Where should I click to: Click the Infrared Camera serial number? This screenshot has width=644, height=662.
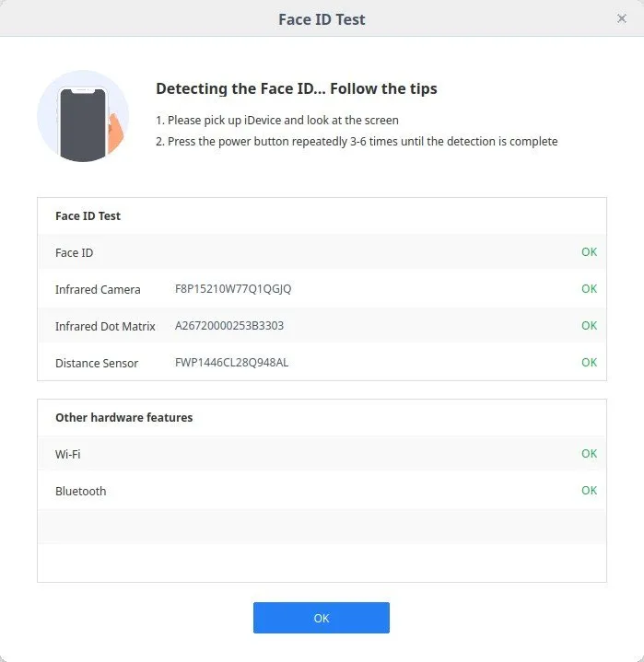coord(233,289)
